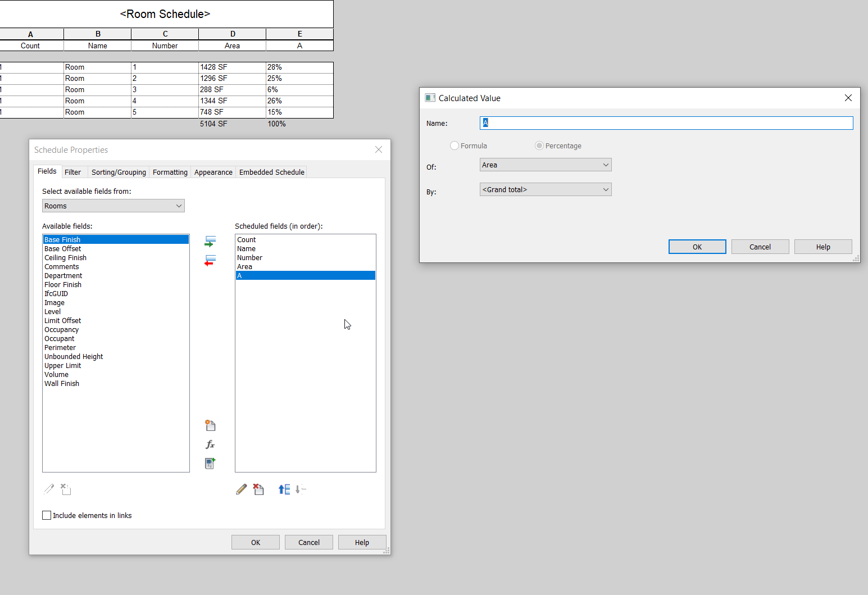
Task: Open Help from Schedule Properties
Action: pos(361,542)
